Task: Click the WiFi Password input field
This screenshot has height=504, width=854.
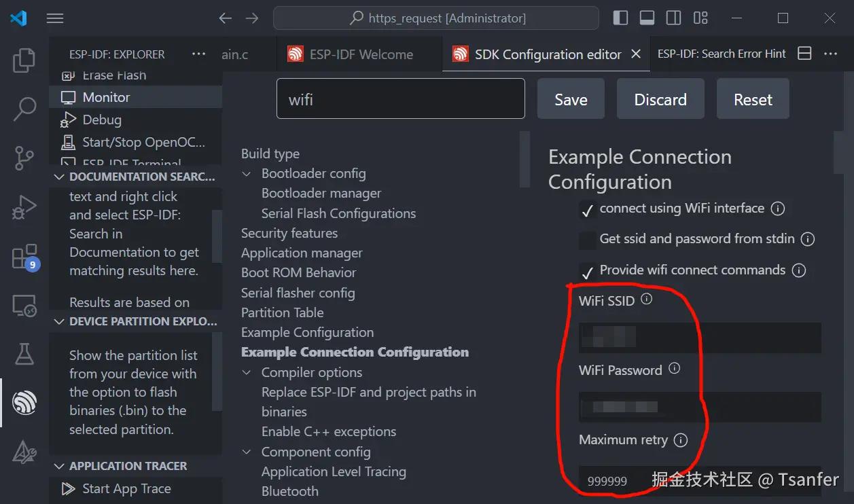Action: 700,407
